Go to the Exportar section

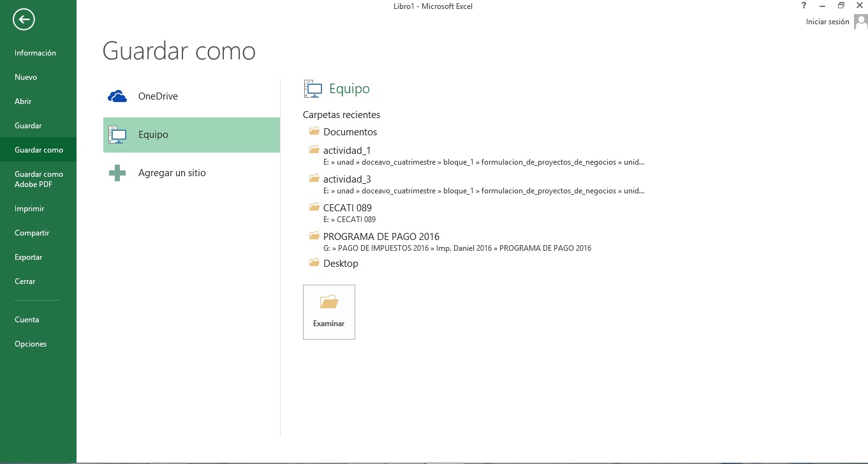tap(29, 257)
